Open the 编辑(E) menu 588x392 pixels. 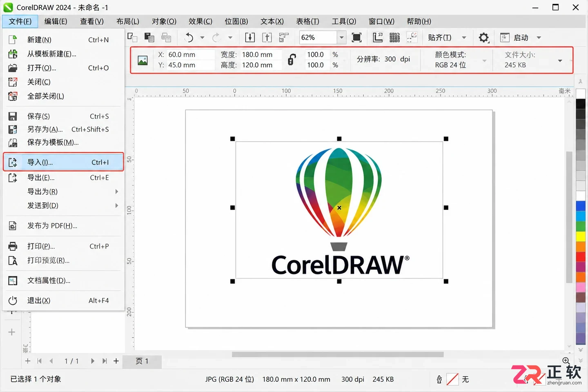(x=56, y=21)
